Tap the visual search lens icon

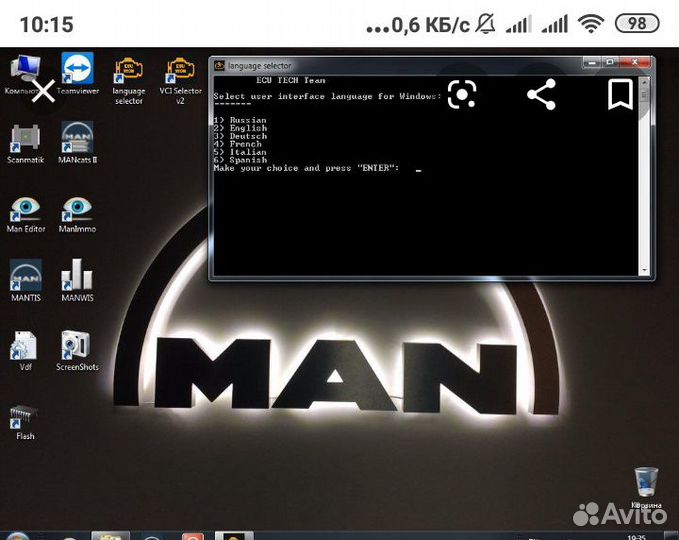(x=462, y=94)
